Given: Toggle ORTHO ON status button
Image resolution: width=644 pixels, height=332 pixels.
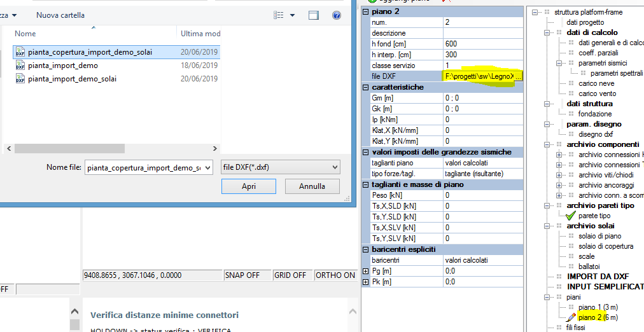Looking at the screenshot, I should click(x=336, y=275).
